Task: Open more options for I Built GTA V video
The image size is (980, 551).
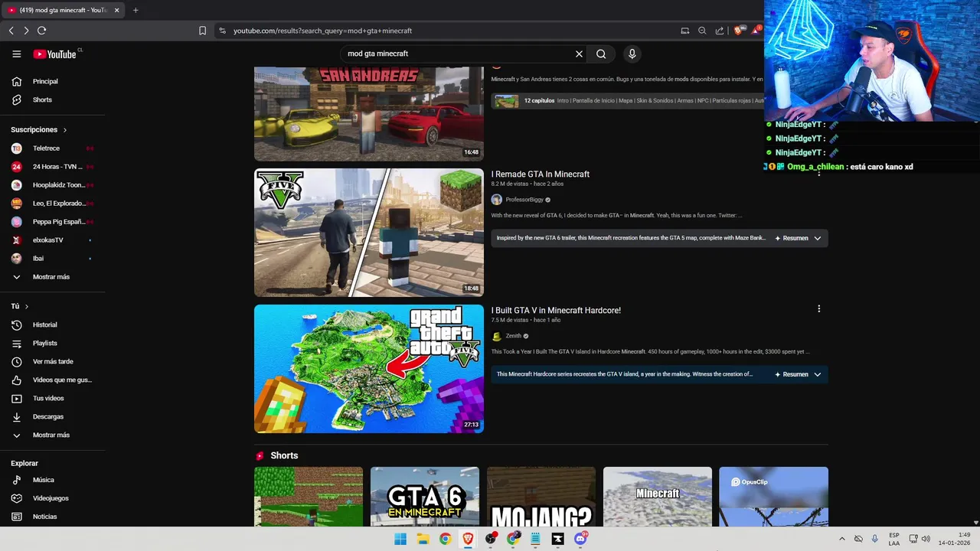Action: click(818, 309)
